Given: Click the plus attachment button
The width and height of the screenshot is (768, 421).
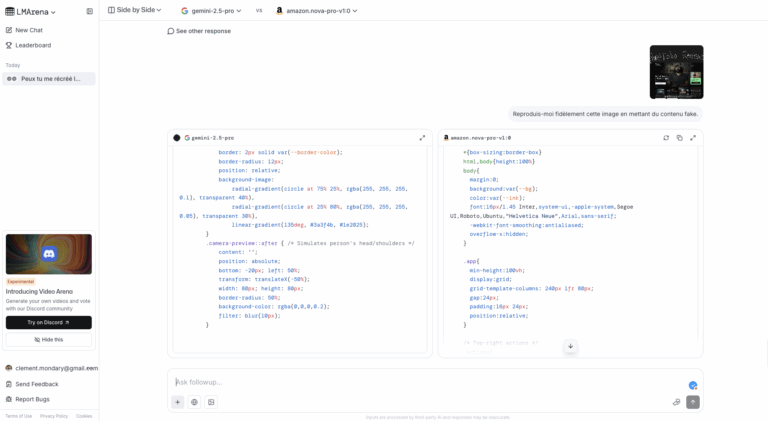Looking at the screenshot, I should click(x=178, y=402).
